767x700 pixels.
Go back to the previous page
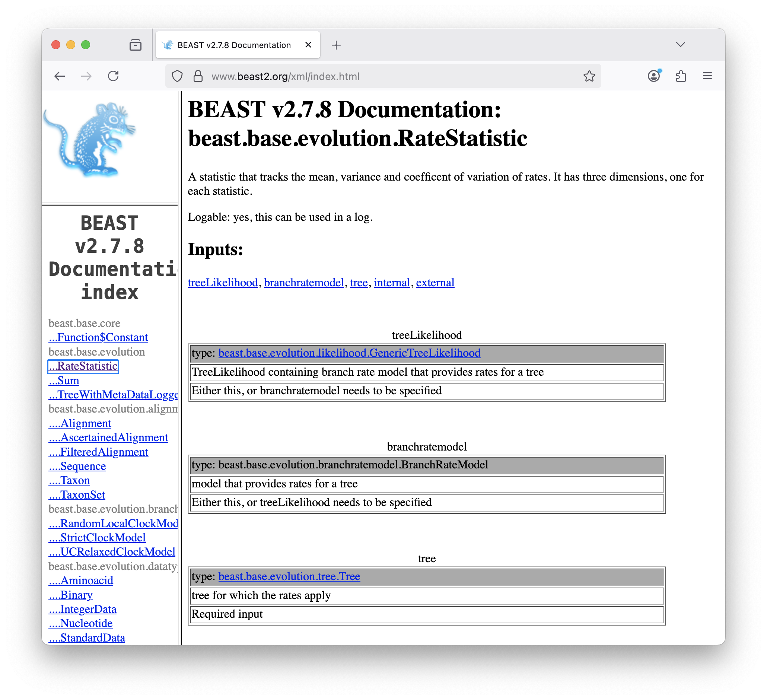point(60,76)
